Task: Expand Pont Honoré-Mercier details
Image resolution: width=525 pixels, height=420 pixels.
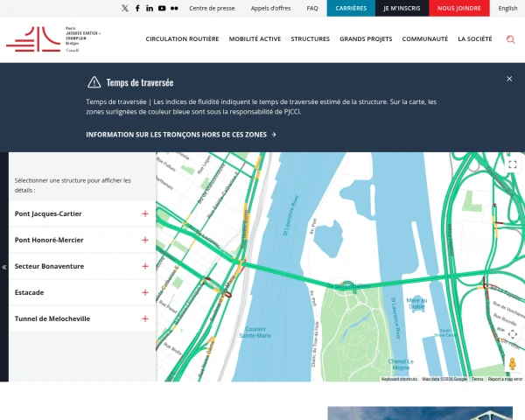Action: [x=145, y=240]
